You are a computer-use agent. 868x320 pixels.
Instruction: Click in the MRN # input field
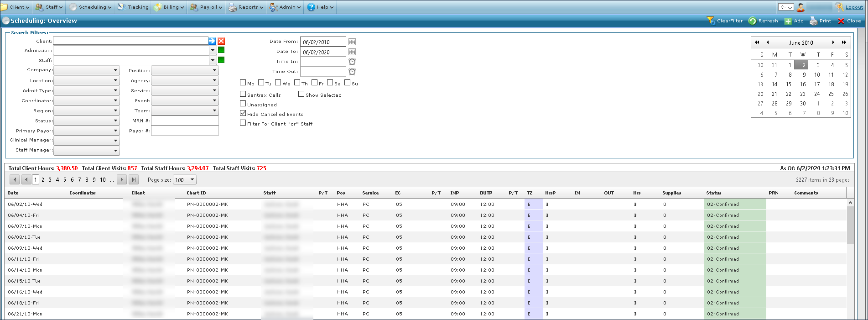tap(185, 121)
